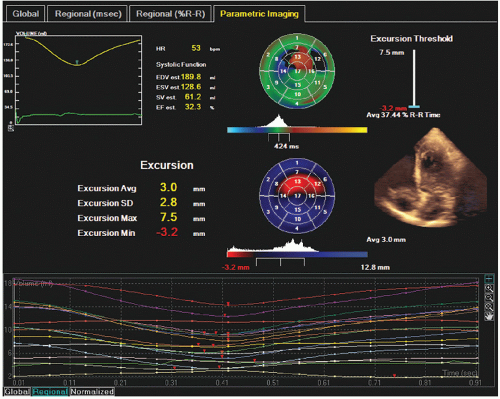Image resolution: width=500 pixels, height=399 pixels.
Task: Click the 0.41 time axis label
Action: tap(221, 383)
